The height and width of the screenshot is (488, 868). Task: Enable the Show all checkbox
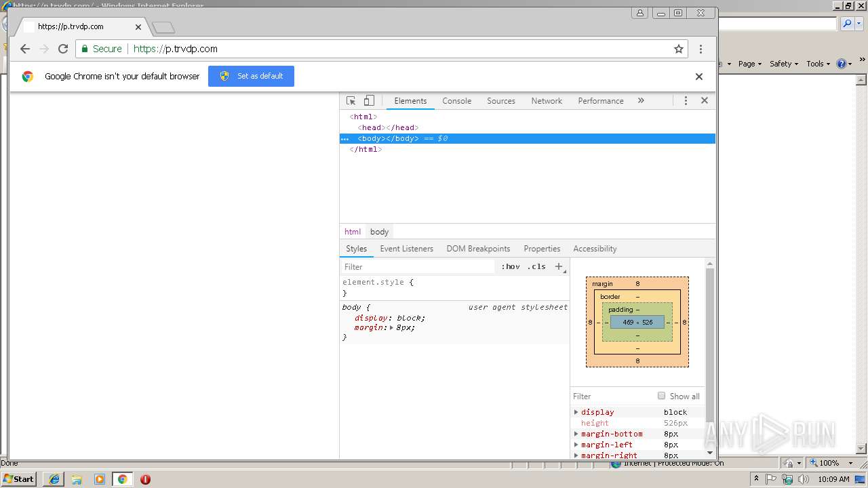tap(661, 396)
